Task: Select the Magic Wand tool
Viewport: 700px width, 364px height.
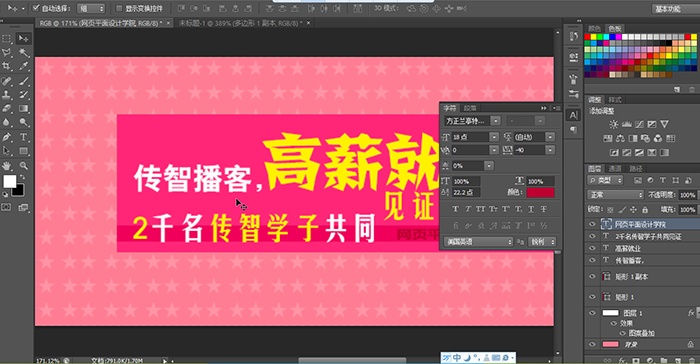Action: (23, 53)
